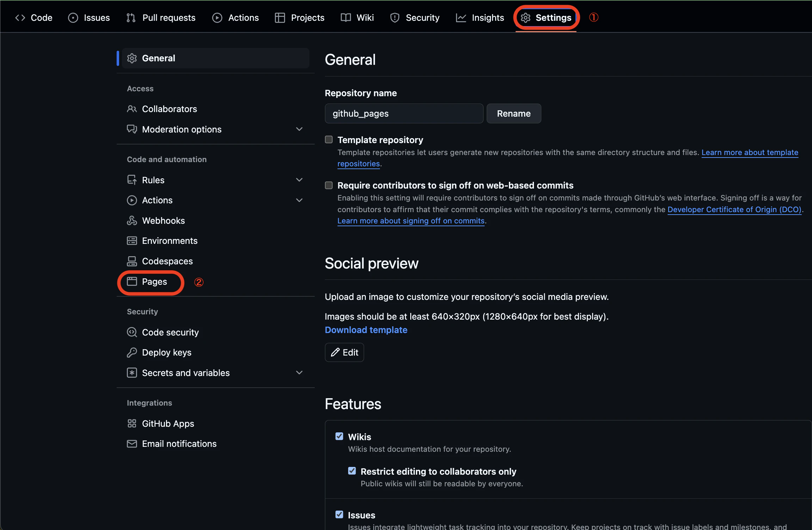The height and width of the screenshot is (530, 812).
Task: Select Webhooks in the sidebar
Action: tap(215, 221)
